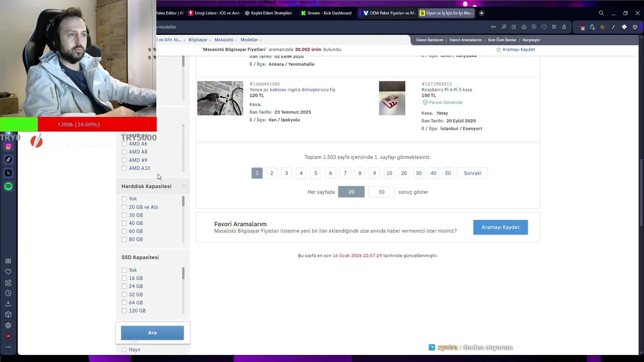Open X (Twitter) sidebar panel

(8, 173)
